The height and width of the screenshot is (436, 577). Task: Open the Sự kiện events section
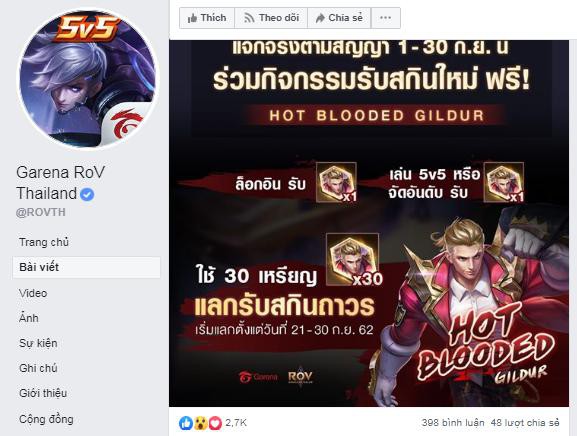pos(38,343)
